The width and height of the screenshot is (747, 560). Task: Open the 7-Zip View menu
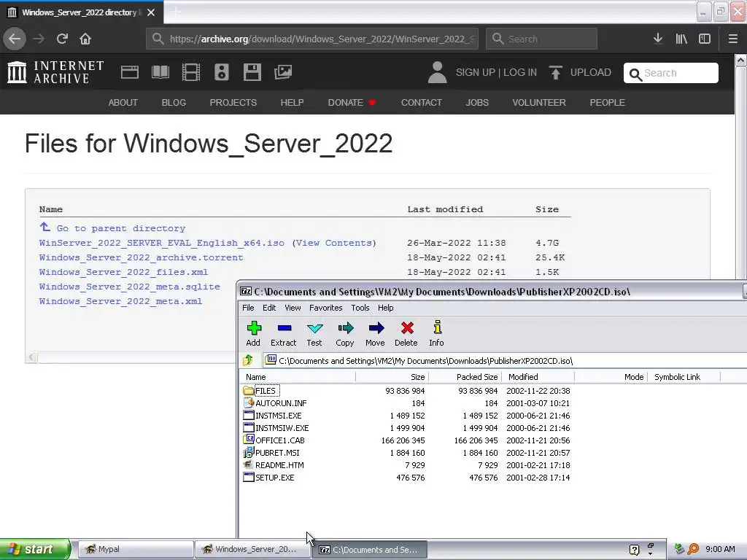pyautogui.click(x=293, y=308)
